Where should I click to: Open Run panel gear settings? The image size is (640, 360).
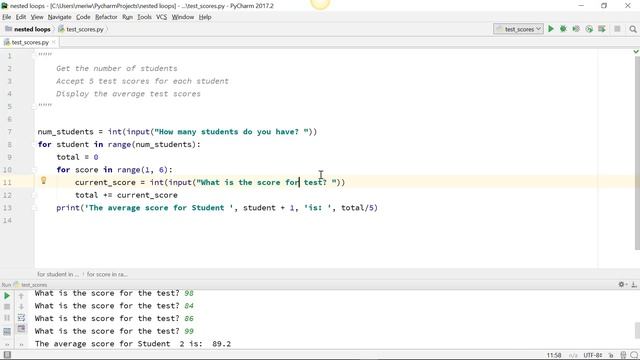click(x=622, y=284)
